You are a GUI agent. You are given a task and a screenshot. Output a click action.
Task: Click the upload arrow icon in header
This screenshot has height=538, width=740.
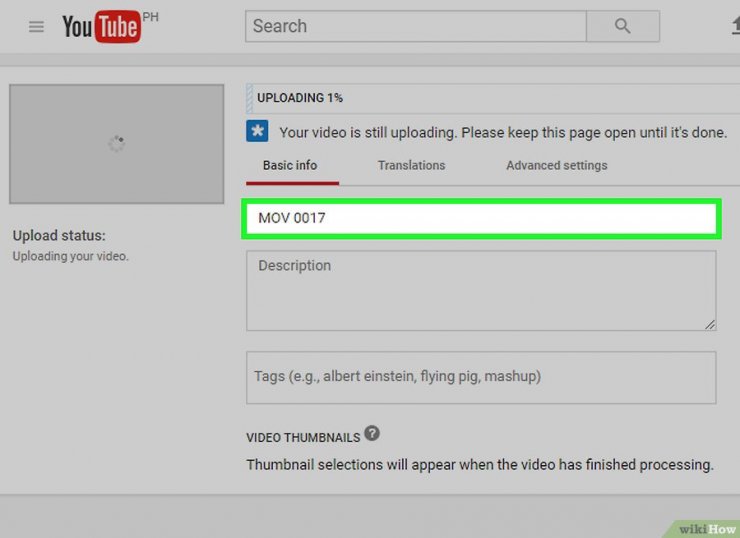735,27
